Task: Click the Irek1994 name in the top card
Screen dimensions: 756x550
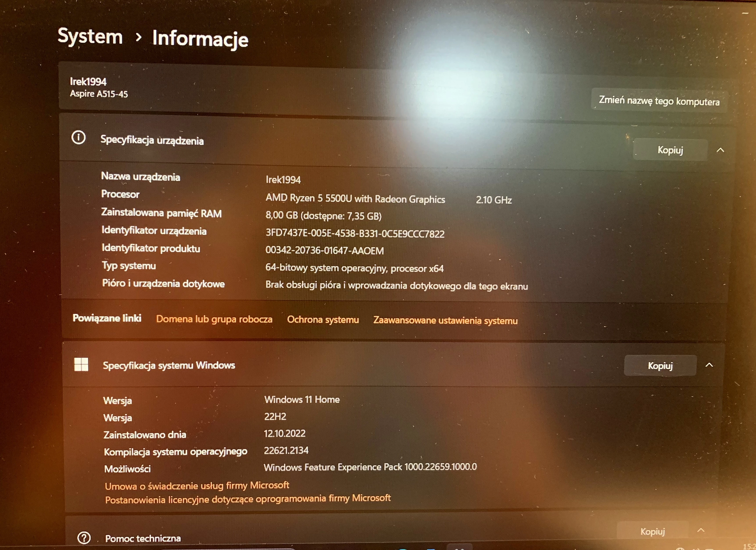Action: point(88,82)
